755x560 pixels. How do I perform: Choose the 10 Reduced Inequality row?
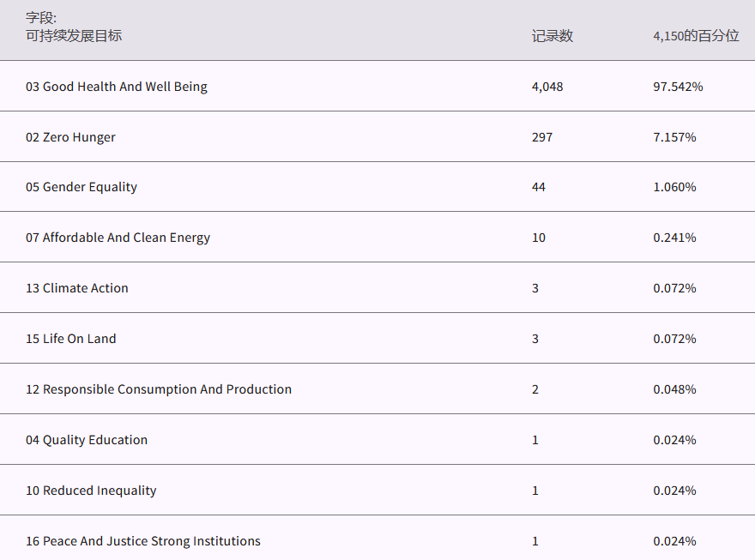pos(91,491)
